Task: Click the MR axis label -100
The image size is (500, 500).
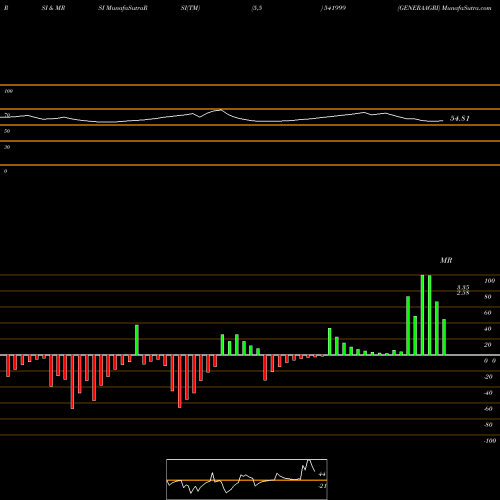Action: (x=490, y=441)
